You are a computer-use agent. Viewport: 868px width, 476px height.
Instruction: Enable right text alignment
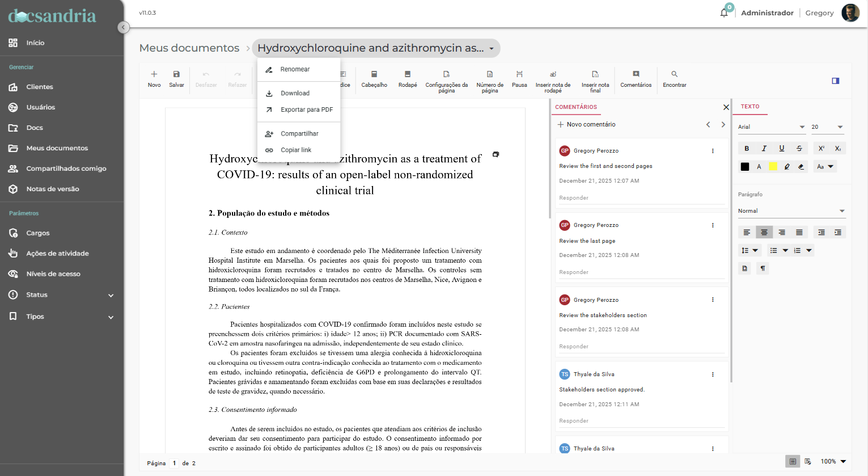click(x=782, y=233)
